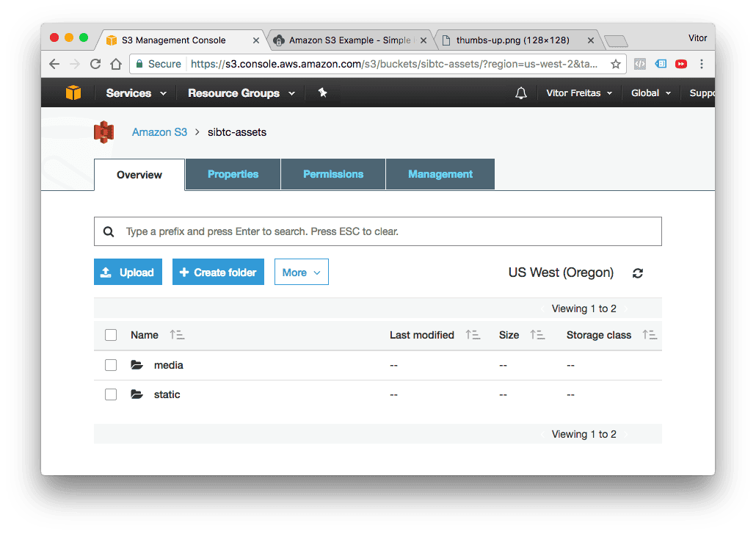The image size is (756, 534).
Task: Sort by Last modified using its sort icon
Action: tap(473, 335)
